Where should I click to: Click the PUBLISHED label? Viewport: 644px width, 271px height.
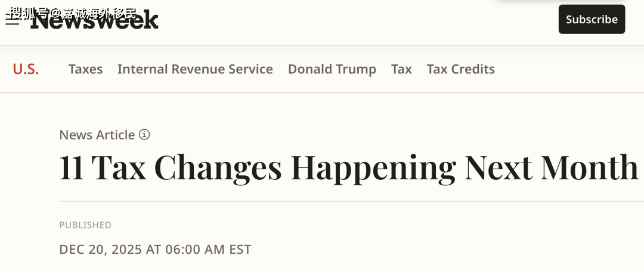point(85,225)
